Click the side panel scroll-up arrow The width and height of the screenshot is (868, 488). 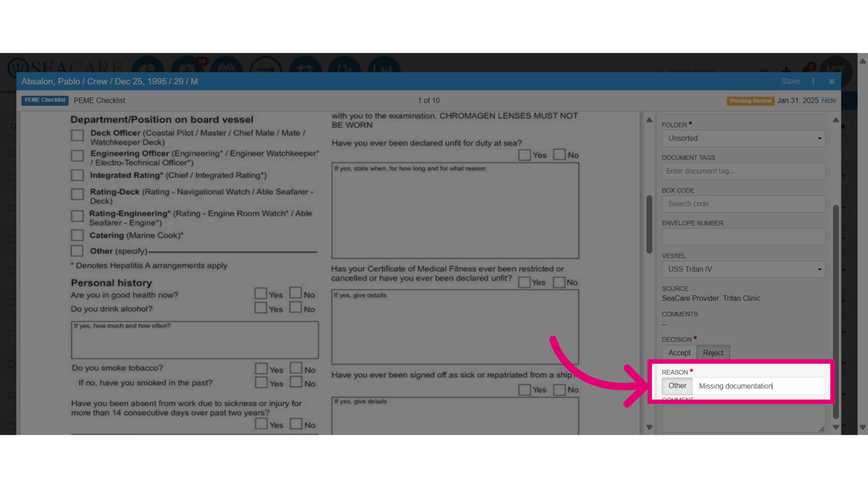[x=836, y=120]
